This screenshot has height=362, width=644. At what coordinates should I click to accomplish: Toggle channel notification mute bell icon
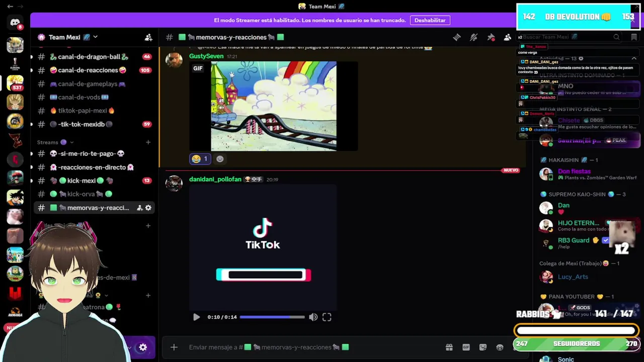pos(473,37)
